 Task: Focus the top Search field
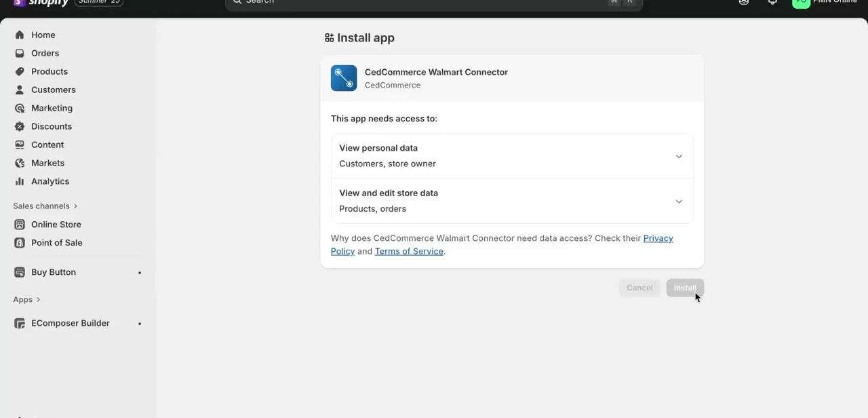(433, 3)
